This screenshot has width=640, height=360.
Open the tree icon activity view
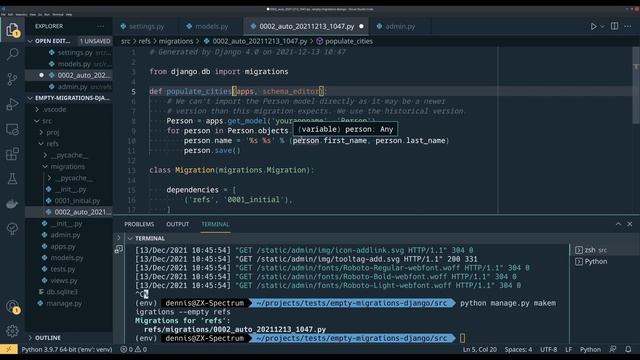click(x=12, y=229)
